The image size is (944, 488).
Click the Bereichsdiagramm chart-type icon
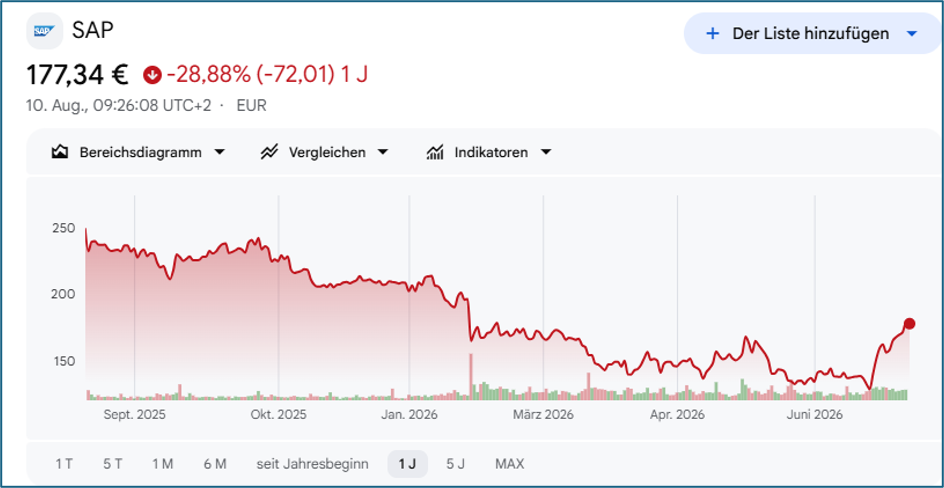click(58, 152)
